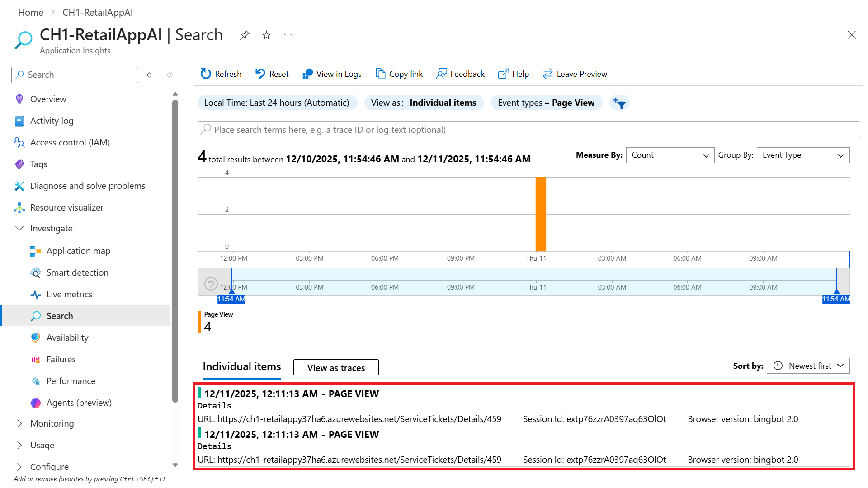This screenshot has height=488, width=868.
Task: Click the time range reset circular icon
Action: click(x=211, y=284)
